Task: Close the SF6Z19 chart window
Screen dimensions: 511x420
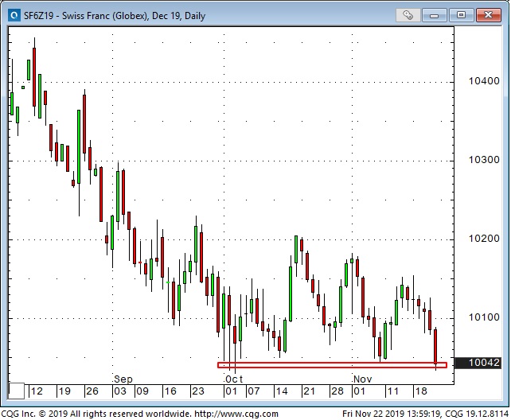Action: (488, 14)
